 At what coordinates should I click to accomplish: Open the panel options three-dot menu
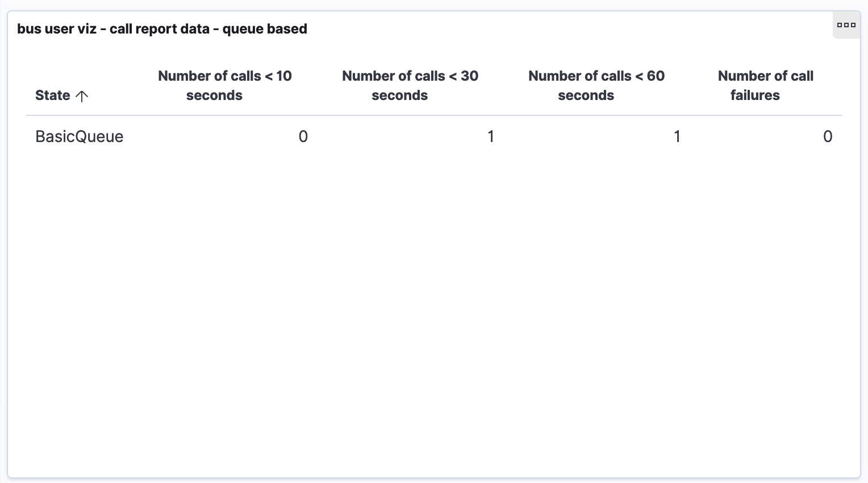846,25
